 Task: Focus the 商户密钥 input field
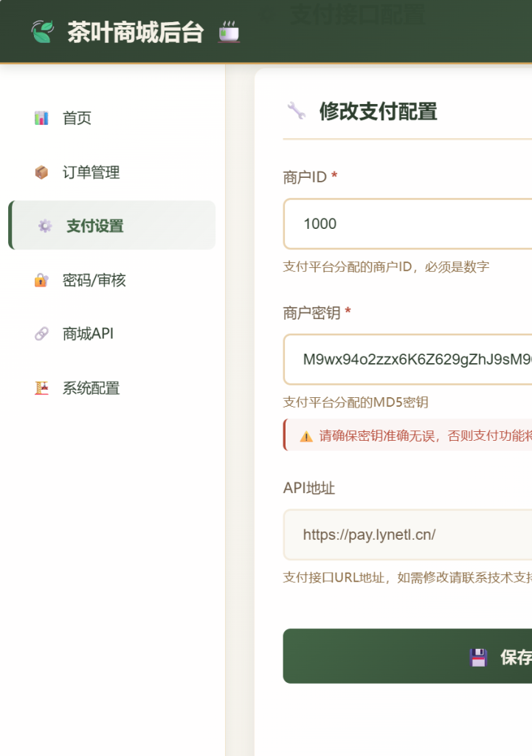[408, 360]
